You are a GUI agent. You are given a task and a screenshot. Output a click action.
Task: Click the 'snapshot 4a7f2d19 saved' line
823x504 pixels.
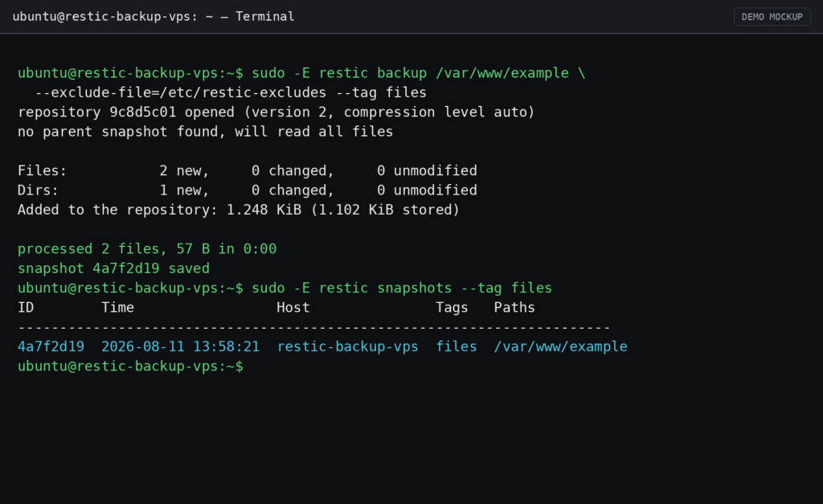pos(113,268)
